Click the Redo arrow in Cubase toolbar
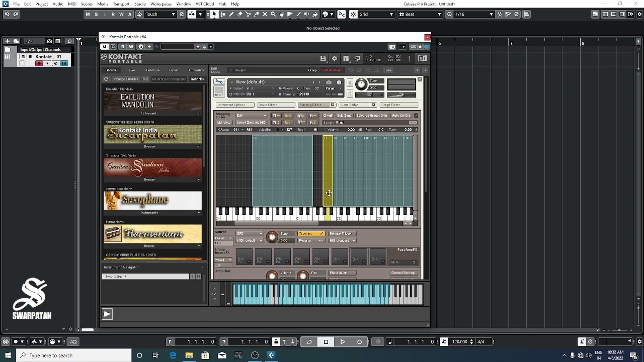This screenshot has height=362, width=644. 16,14
